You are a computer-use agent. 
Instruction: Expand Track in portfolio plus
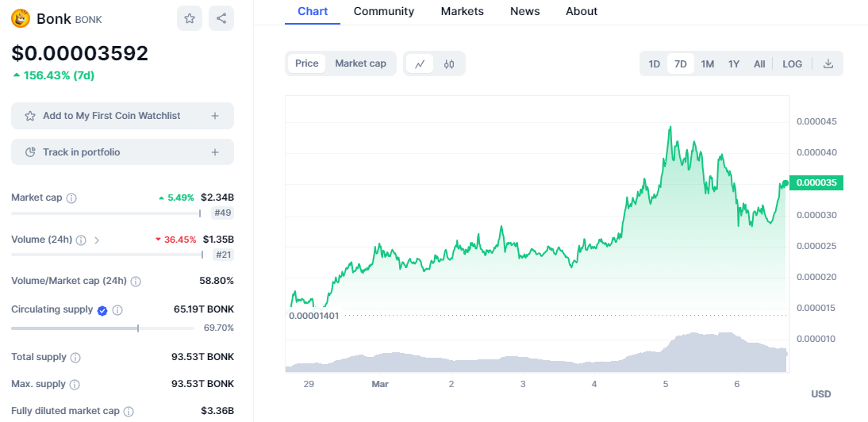coord(215,152)
